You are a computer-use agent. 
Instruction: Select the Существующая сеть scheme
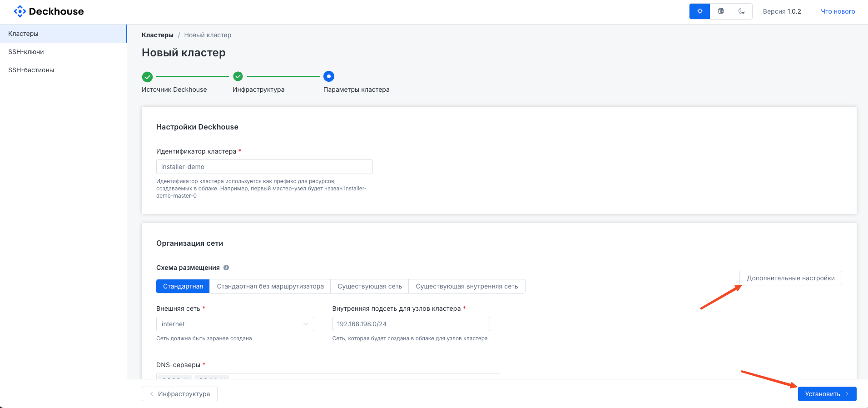[370, 286]
